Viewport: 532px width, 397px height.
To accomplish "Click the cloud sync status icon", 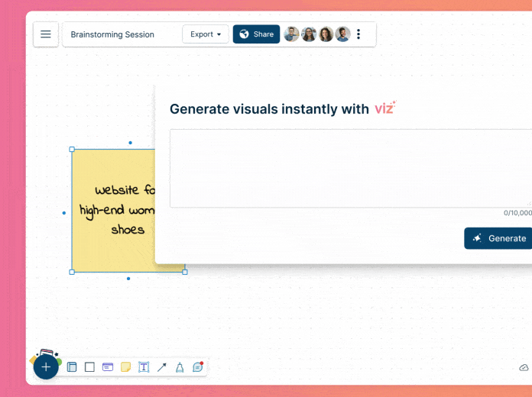I will click(524, 367).
